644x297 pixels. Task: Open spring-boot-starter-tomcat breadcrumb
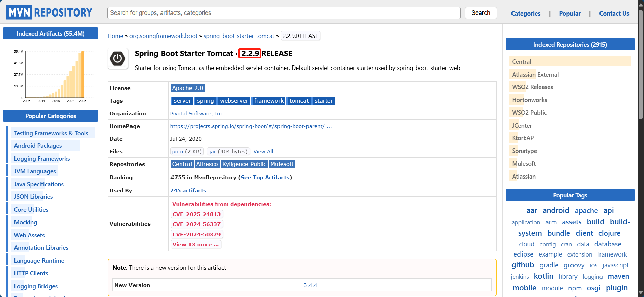point(239,36)
